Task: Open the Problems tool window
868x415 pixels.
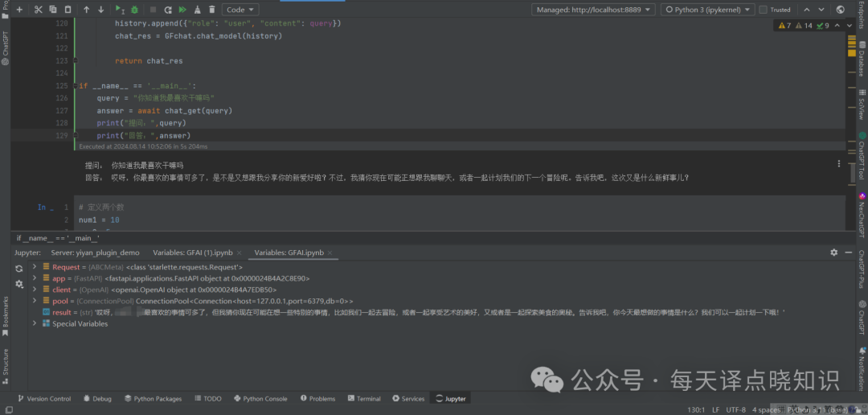Action: point(317,398)
